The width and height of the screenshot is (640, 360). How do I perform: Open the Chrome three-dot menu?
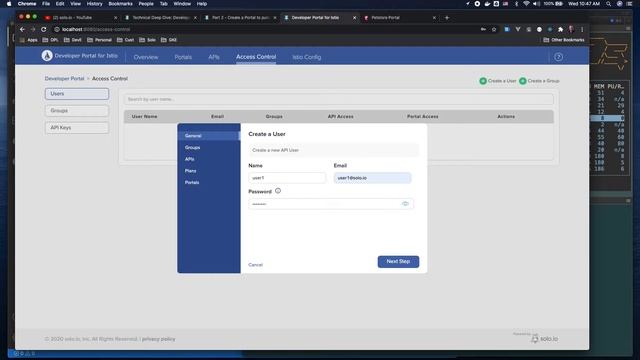tap(582, 29)
